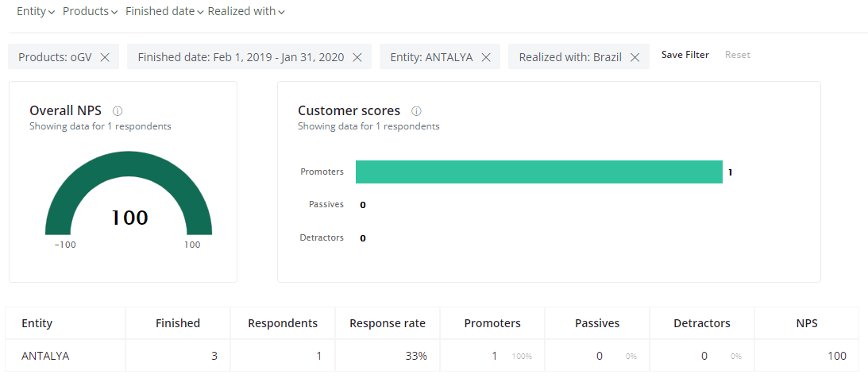The height and width of the screenshot is (382, 868).
Task: Sort by the Response rate column header
Action: (388, 323)
